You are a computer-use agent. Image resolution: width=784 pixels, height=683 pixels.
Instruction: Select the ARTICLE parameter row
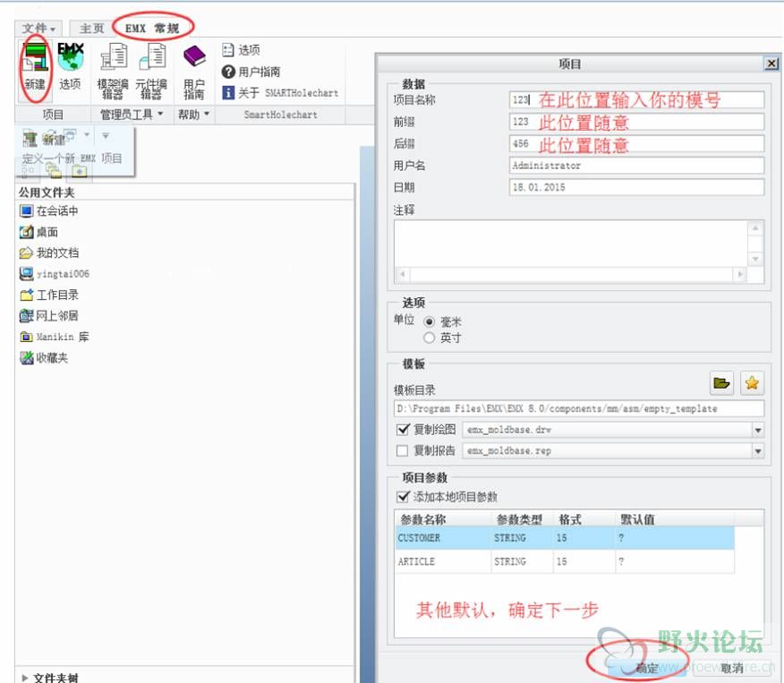point(565,561)
